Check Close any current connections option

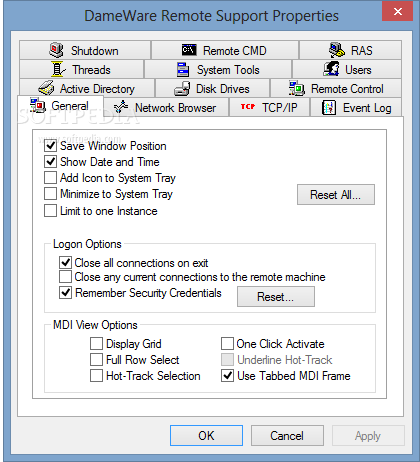[x=65, y=277]
